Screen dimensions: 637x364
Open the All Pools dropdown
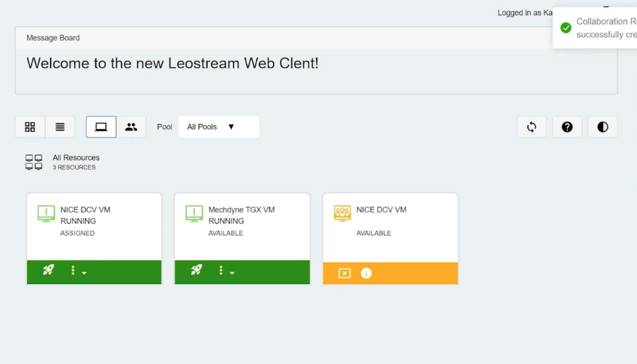(218, 126)
